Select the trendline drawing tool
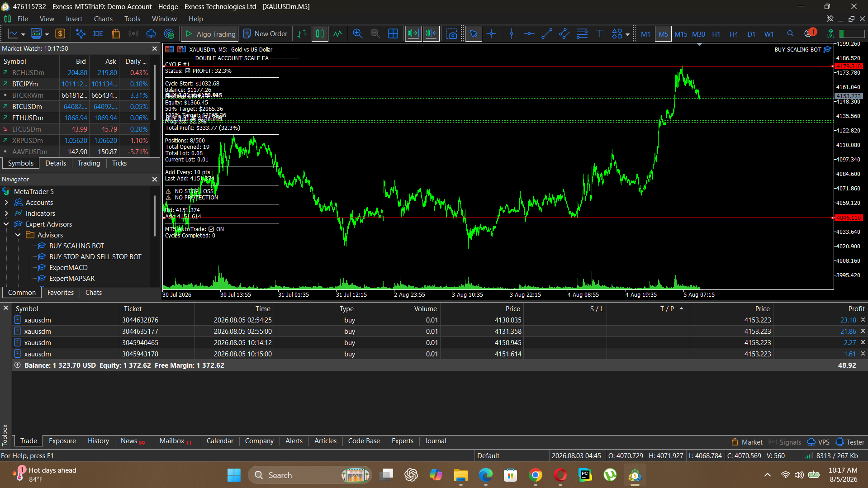The image size is (868, 488). tap(547, 34)
